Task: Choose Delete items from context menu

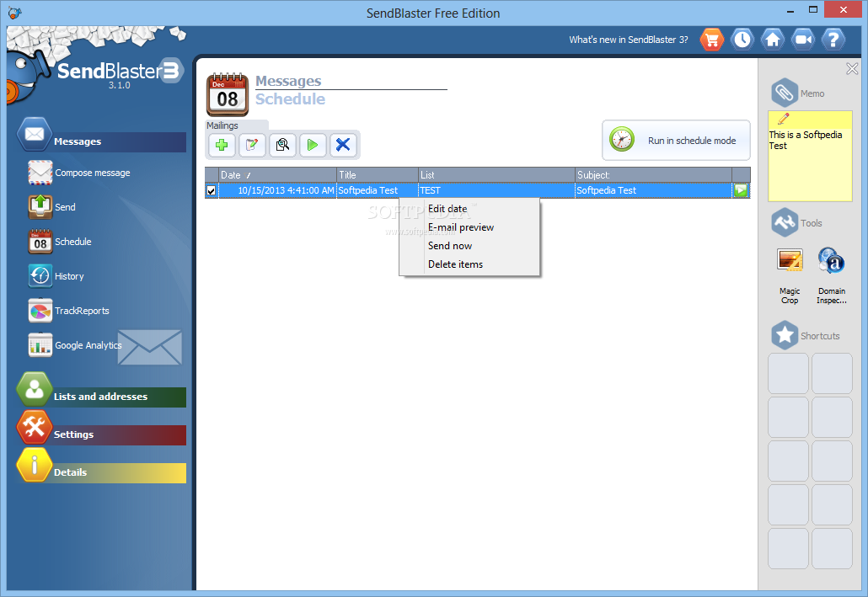Action: [x=469, y=264]
